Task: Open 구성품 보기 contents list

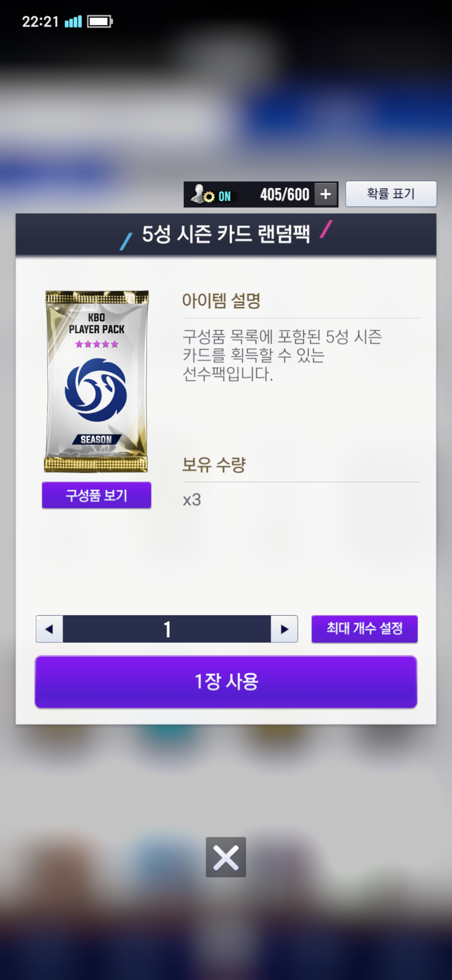Action: coord(96,495)
